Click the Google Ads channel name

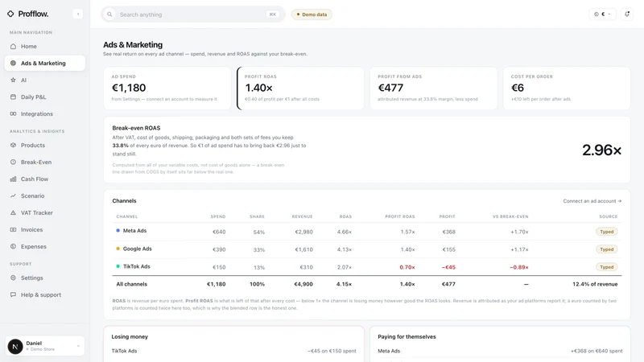[137, 249]
